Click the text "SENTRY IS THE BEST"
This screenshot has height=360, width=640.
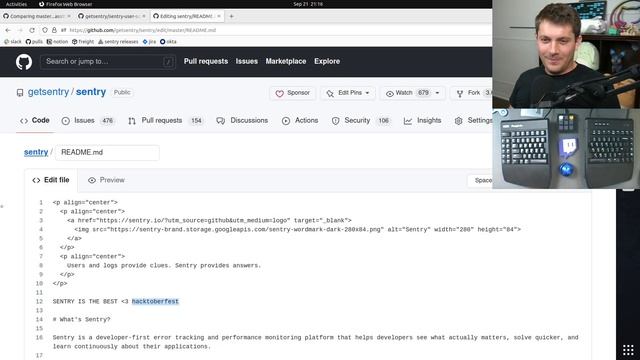[85, 301]
